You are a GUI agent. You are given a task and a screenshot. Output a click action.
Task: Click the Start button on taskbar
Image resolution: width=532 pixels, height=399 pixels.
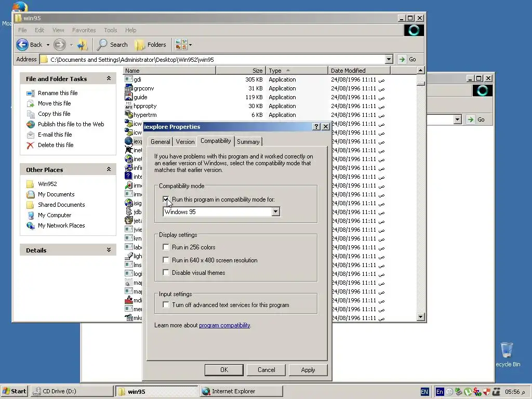click(x=15, y=391)
